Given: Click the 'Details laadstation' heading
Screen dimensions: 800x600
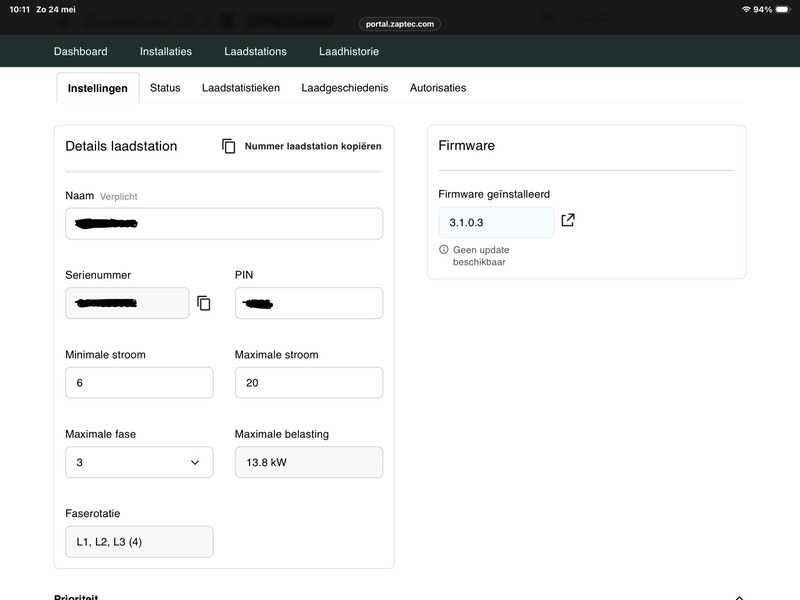Looking at the screenshot, I should [x=121, y=146].
